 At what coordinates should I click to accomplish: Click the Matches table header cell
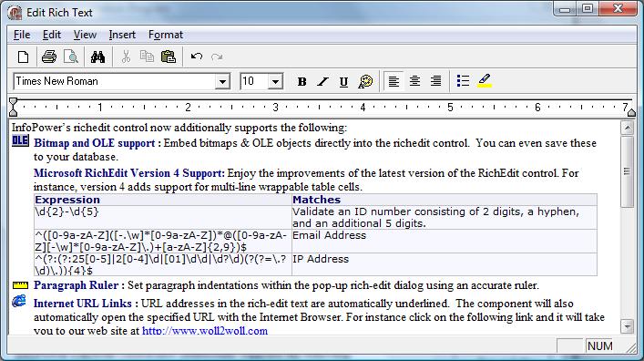pos(445,200)
